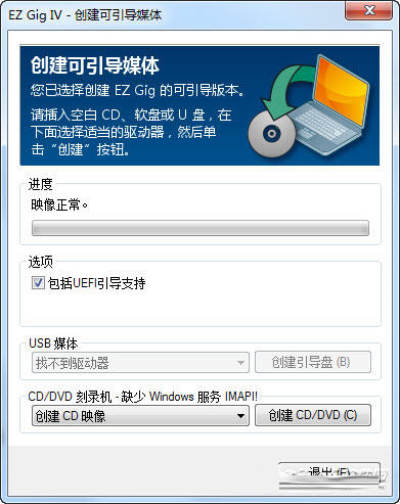Click the 创建可引导媒体 banner heading
The image size is (400, 504).
(x=95, y=65)
